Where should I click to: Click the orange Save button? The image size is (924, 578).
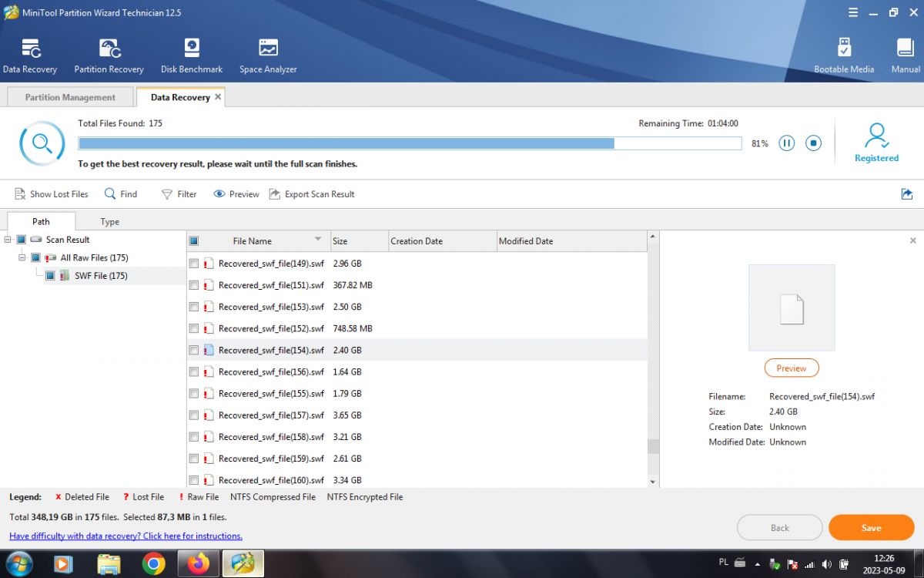click(871, 528)
